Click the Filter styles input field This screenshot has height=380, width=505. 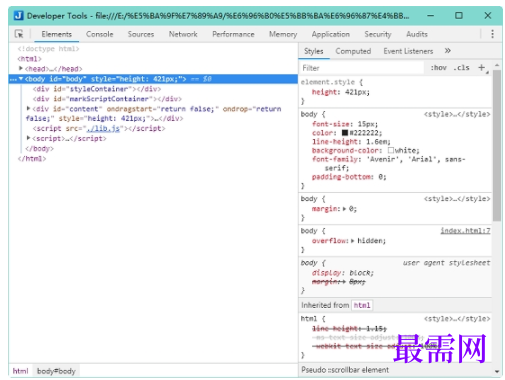click(x=362, y=68)
